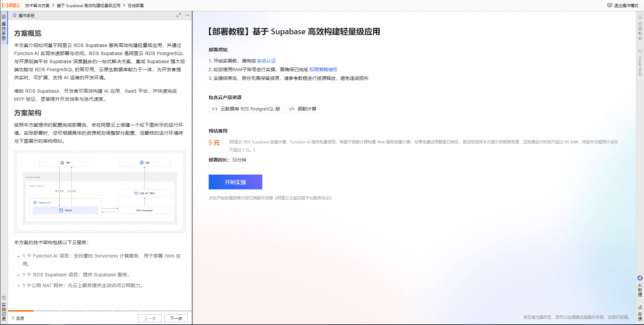The width and height of the screenshot is (644, 325).
Task: Click the first progress bar segment
Action: (x=21, y=311)
